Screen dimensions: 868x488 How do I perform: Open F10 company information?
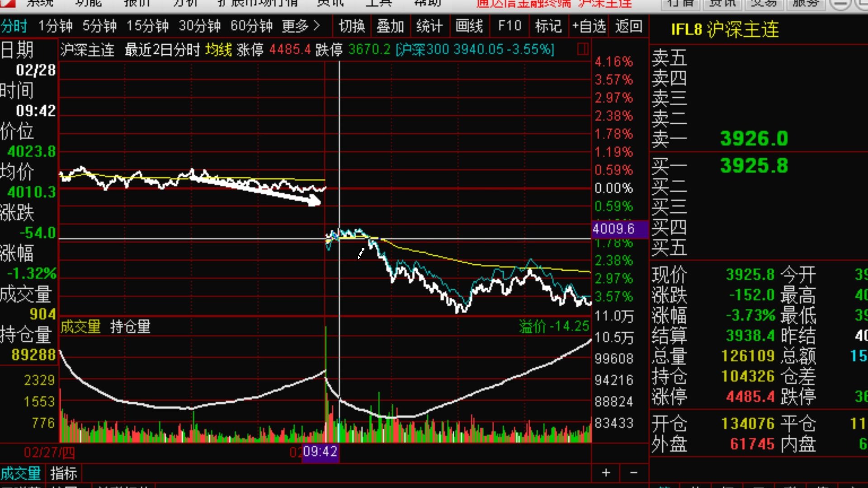pyautogui.click(x=509, y=26)
